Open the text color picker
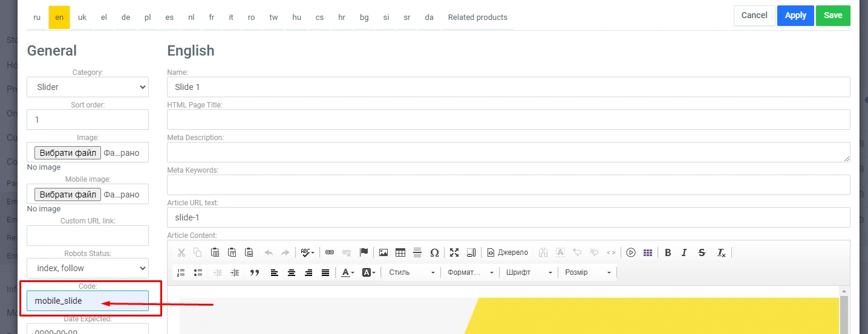Image resolution: width=868 pixels, height=334 pixels. tap(347, 272)
